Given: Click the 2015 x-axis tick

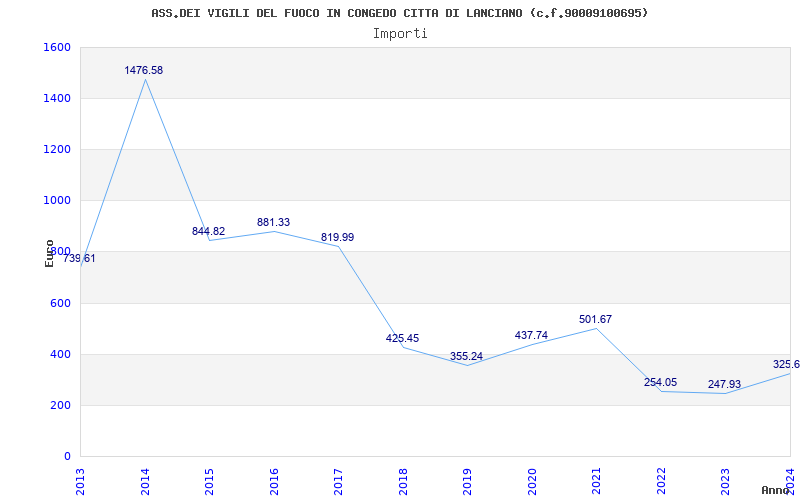Looking at the screenshot, I should pos(210,481).
